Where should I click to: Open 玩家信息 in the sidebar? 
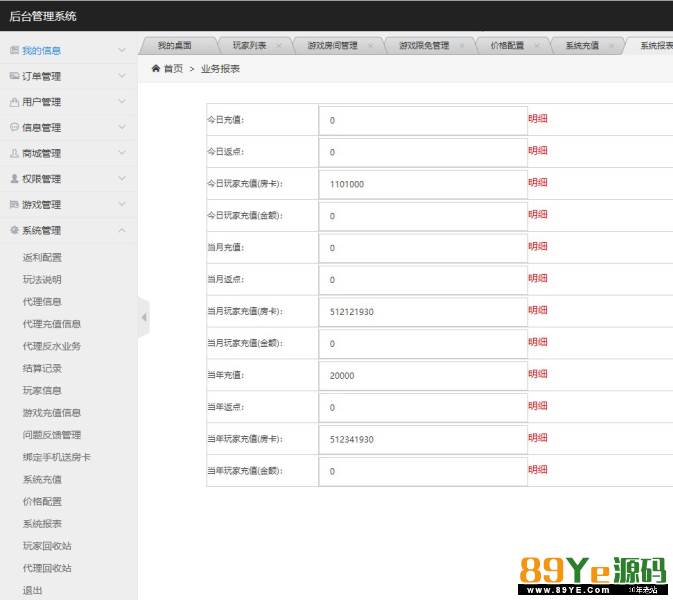tap(42, 391)
